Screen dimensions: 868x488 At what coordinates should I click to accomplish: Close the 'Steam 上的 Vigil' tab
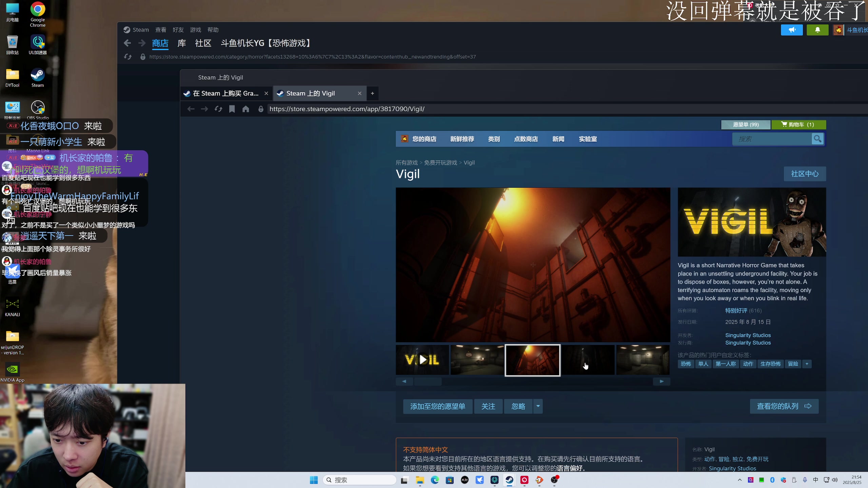[359, 94]
